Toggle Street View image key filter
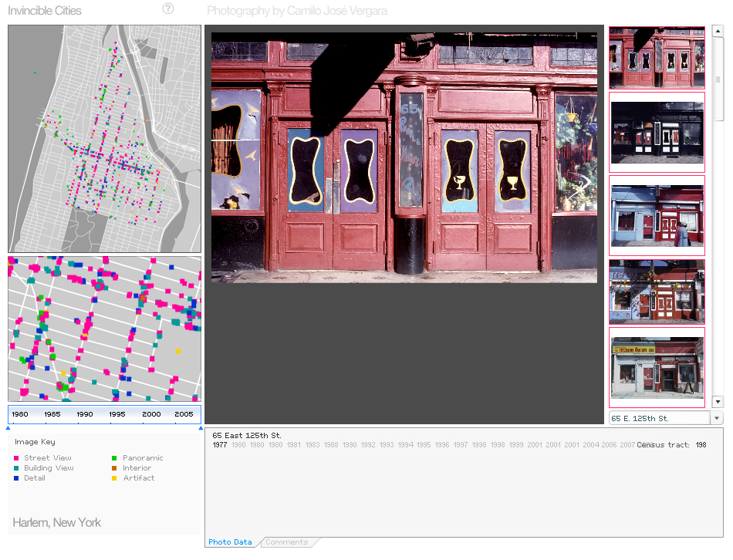Screen dimensions: 733x560 [x=47, y=458]
